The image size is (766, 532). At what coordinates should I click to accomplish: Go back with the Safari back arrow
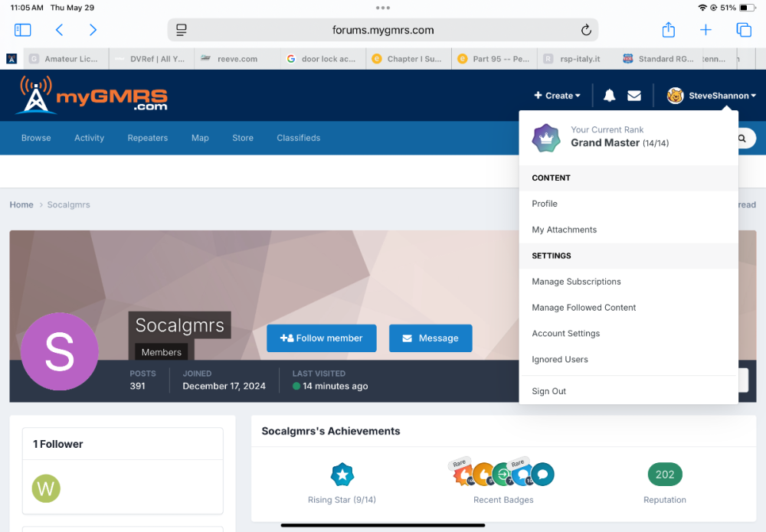tap(59, 30)
